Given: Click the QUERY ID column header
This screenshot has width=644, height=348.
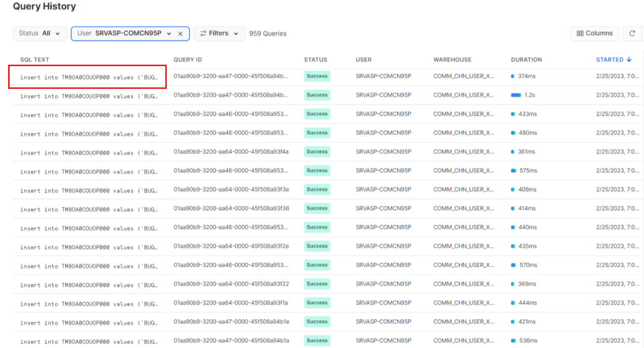Looking at the screenshot, I should 188,60.
